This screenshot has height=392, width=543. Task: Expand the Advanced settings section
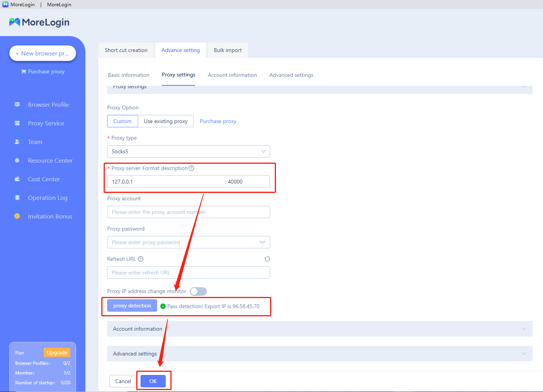[320, 354]
